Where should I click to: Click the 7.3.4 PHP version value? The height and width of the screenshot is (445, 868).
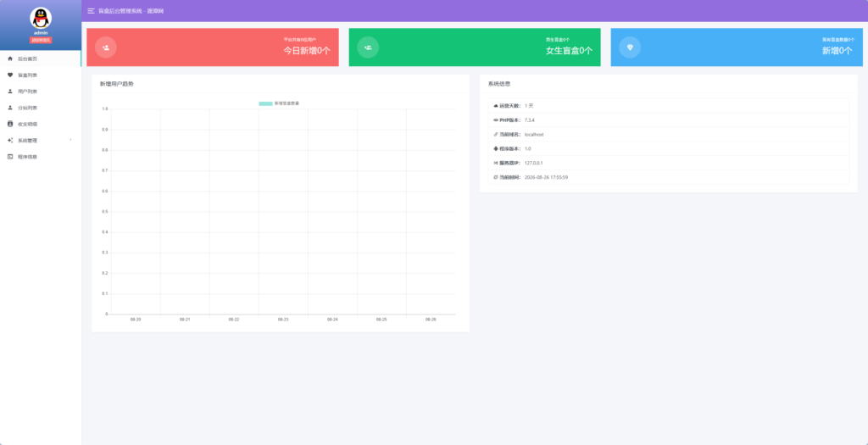530,120
